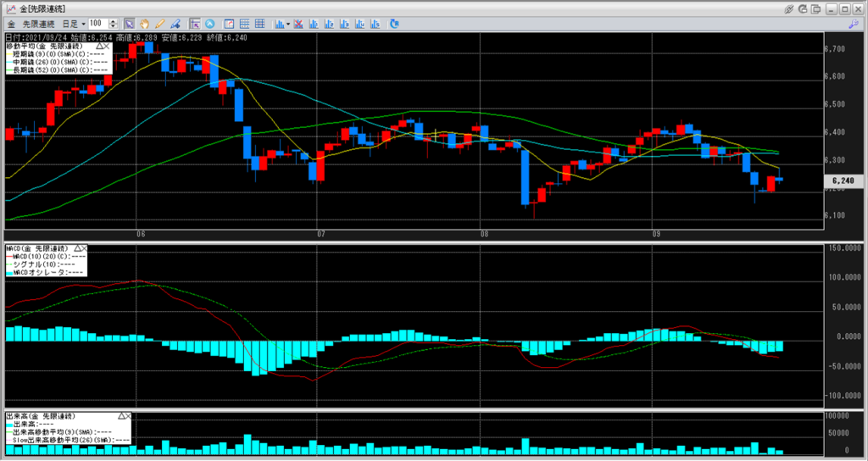Load chart template 3 icon
This screenshot has width=868, height=461.
[x=344, y=24]
